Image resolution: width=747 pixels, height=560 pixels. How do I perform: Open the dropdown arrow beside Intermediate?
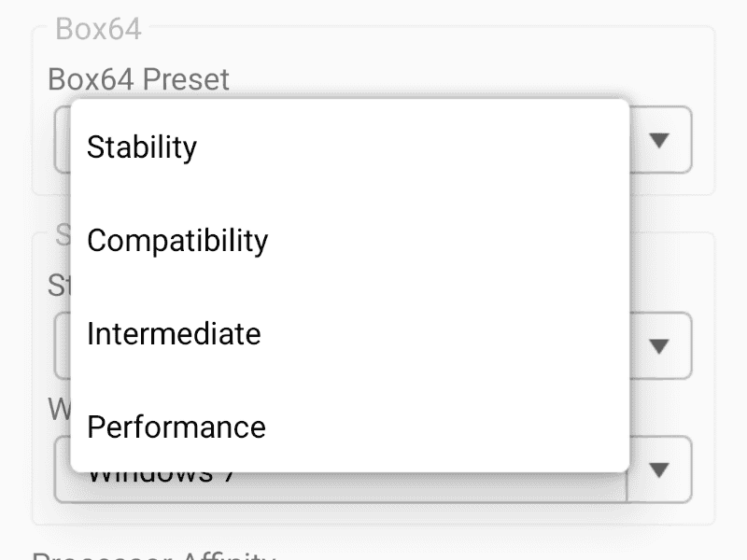coord(660,345)
